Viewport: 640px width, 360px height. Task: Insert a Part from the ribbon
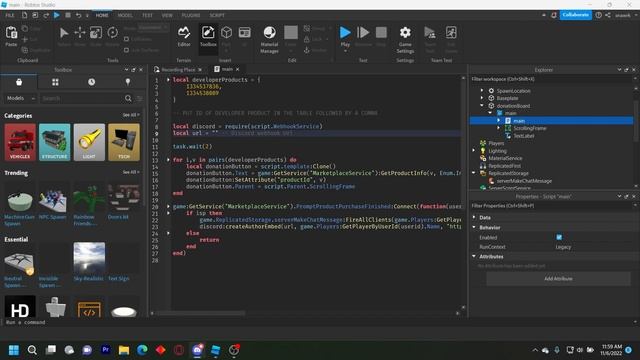tap(226, 33)
